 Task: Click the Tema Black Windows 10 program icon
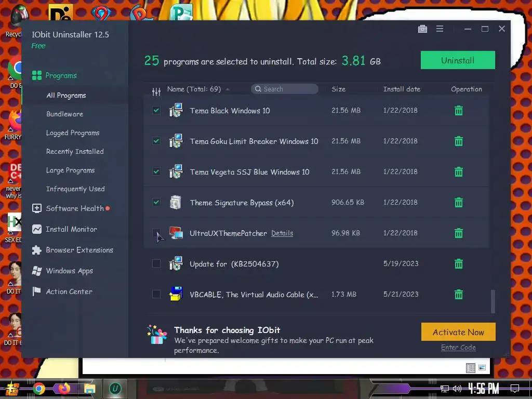[176, 110]
